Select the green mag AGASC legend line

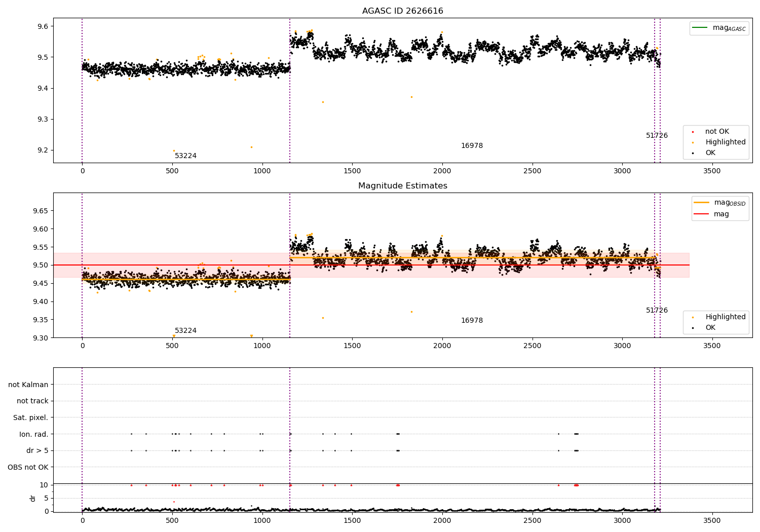(700, 28)
